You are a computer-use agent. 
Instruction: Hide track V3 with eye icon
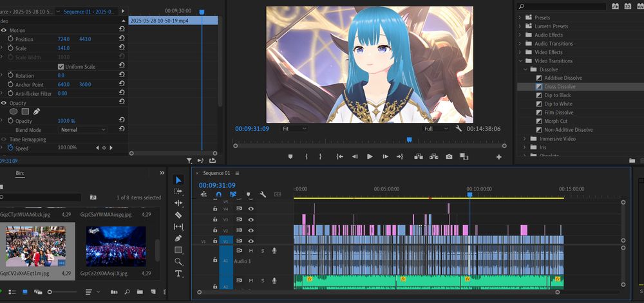pos(251,220)
